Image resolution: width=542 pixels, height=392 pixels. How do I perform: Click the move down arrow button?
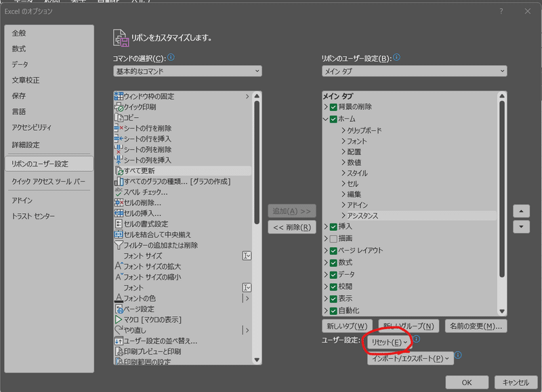(521, 227)
